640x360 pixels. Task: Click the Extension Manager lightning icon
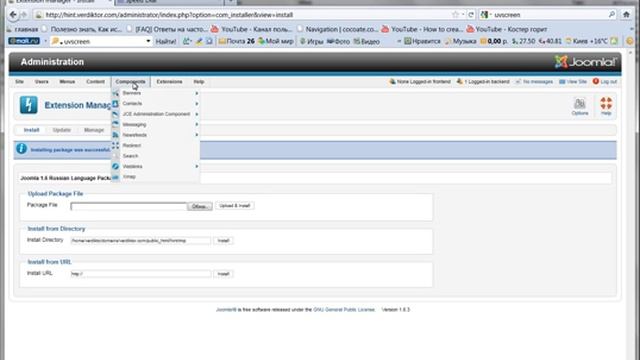click(x=29, y=105)
